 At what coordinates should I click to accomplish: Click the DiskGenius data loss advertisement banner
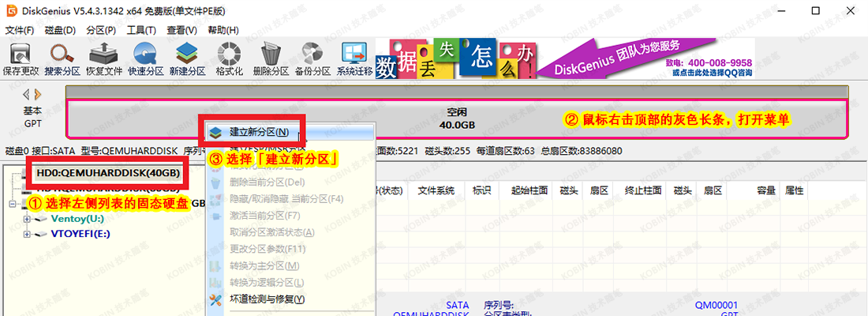coord(565,58)
